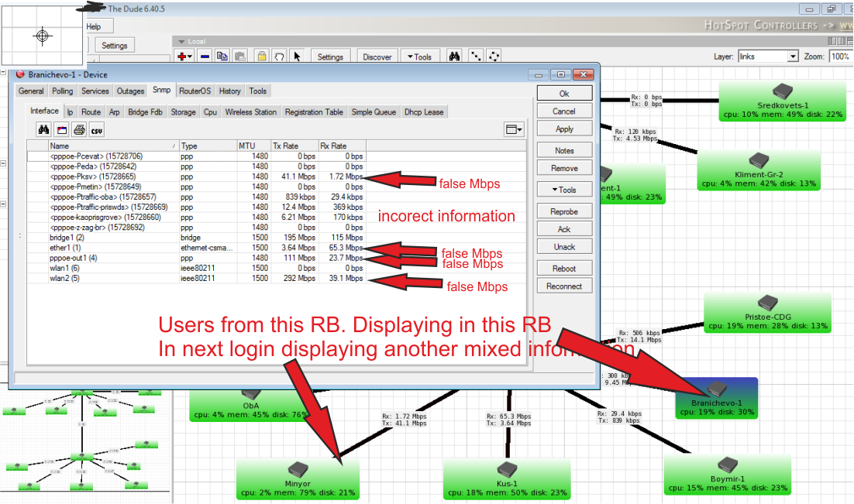Click the Settings button left of Local panel

click(115, 46)
